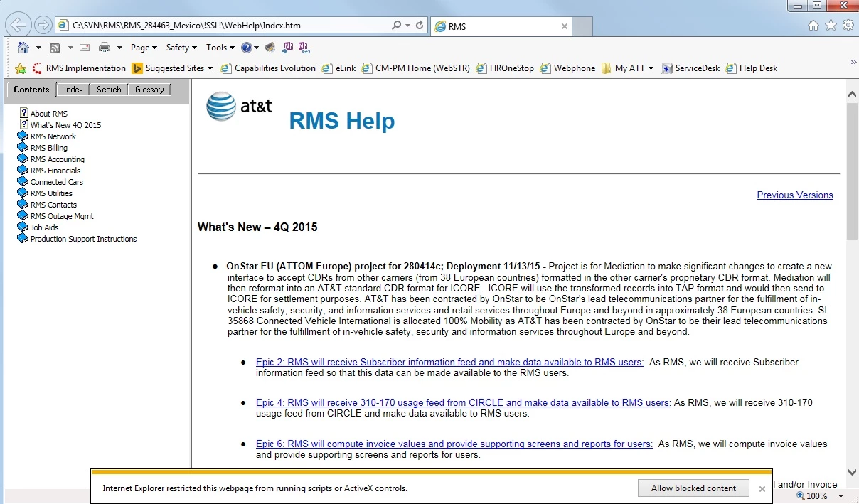Open the top-right Home icon
The image size is (859, 504).
[x=813, y=25]
